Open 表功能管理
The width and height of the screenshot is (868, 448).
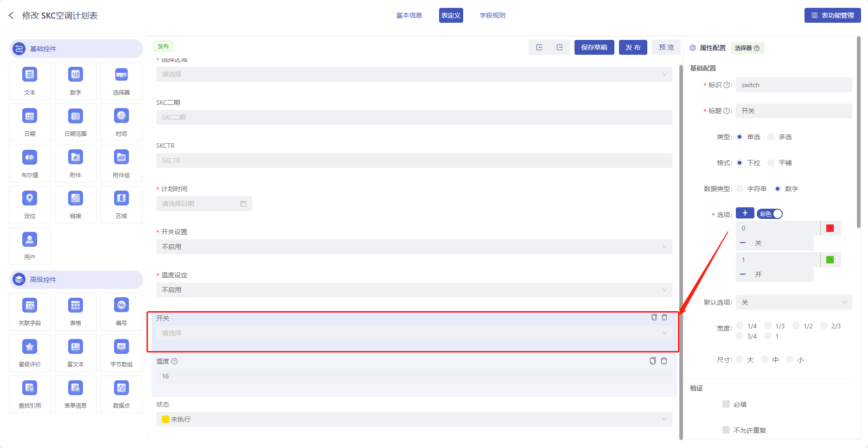[x=832, y=15]
